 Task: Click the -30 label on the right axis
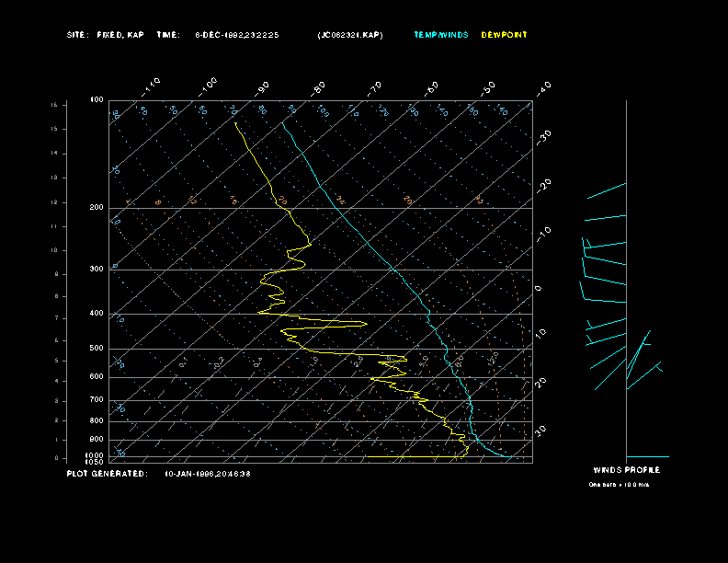coord(543,137)
